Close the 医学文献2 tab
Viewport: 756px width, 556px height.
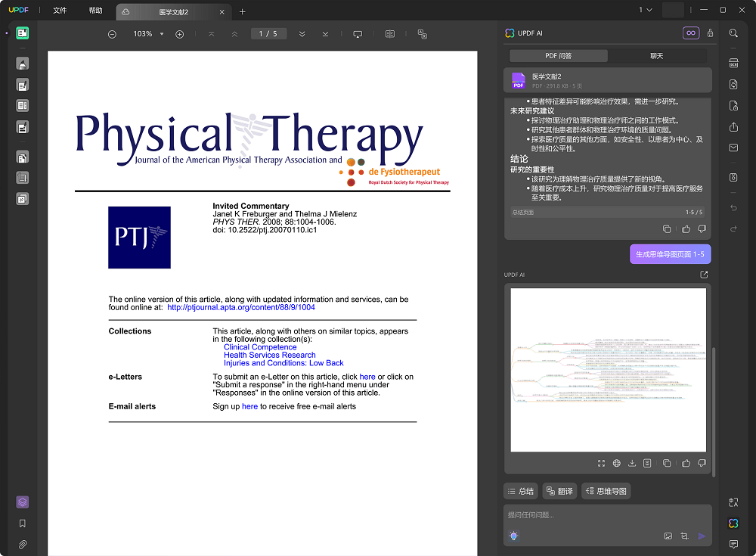[222, 12]
